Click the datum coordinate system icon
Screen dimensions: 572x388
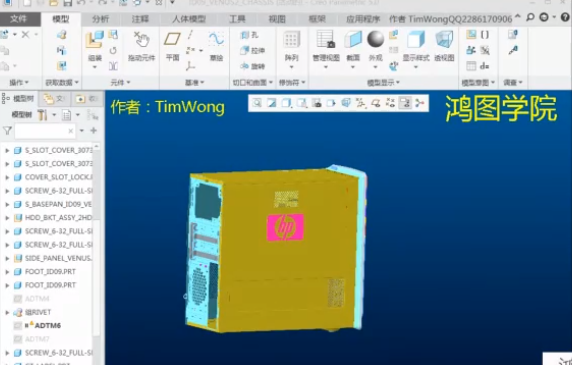(190, 66)
